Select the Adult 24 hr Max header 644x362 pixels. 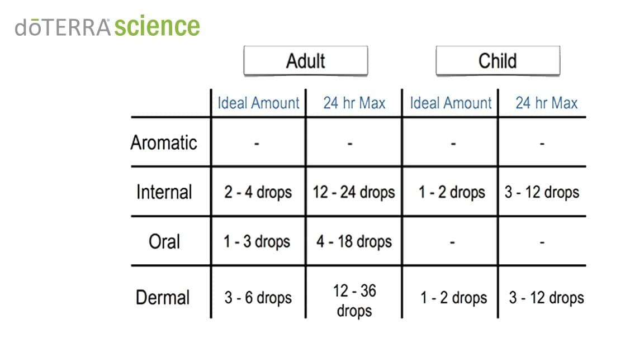(354, 103)
